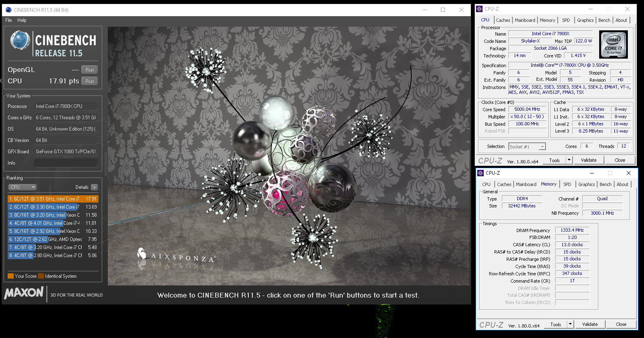Open the Socket #1 selection dropdown

tap(527, 147)
